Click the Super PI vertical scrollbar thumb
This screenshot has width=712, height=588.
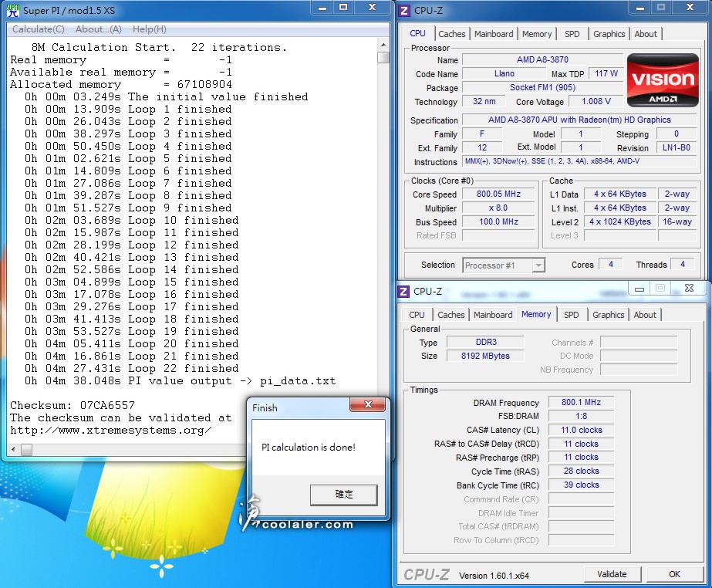click(383, 58)
